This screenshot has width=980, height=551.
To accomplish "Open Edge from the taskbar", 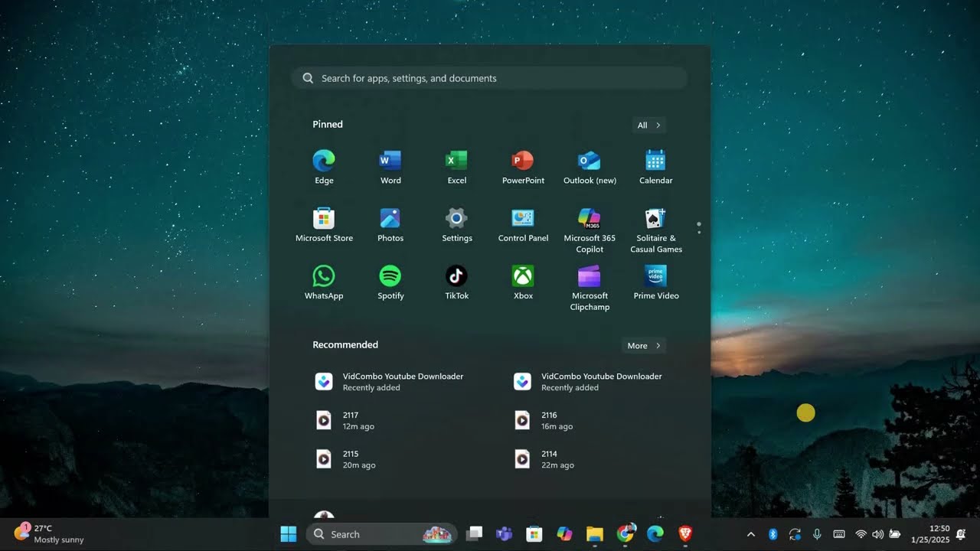I will [x=655, y=534].
